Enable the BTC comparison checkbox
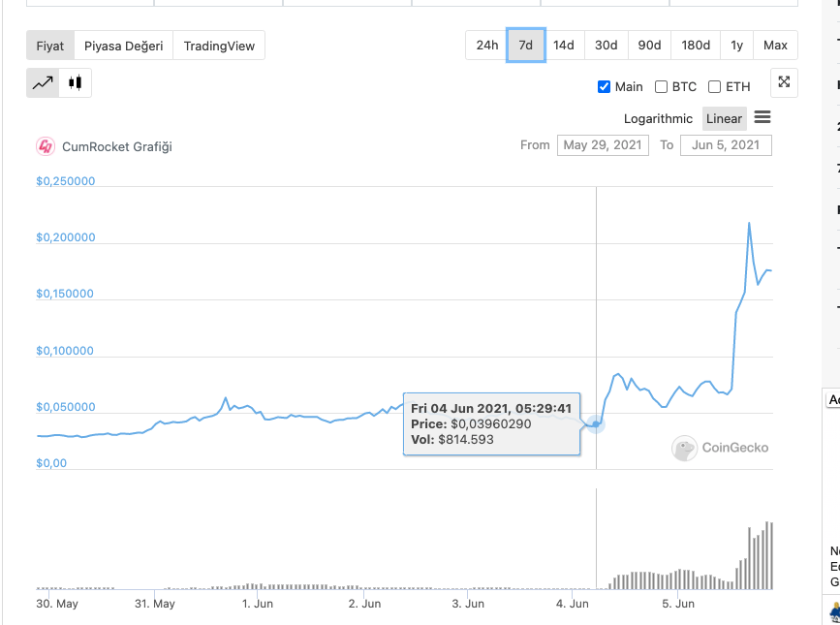 click(x=662, y=86)
